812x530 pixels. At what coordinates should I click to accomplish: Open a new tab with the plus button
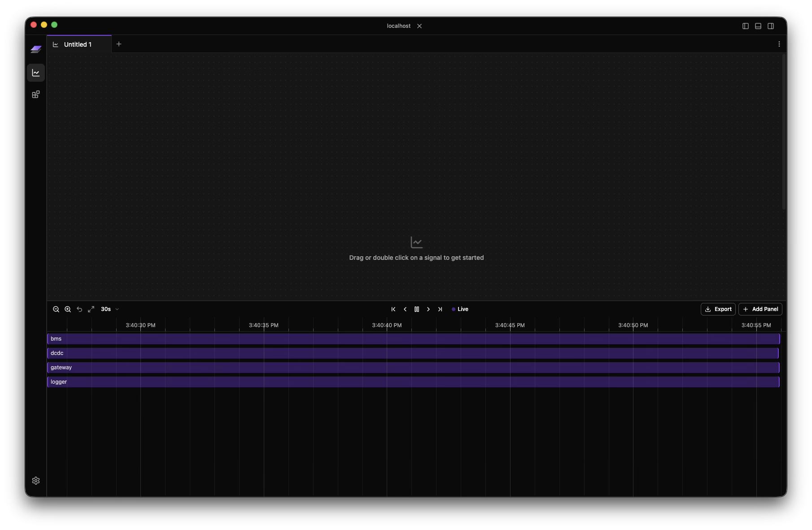(x=119, y=44)
